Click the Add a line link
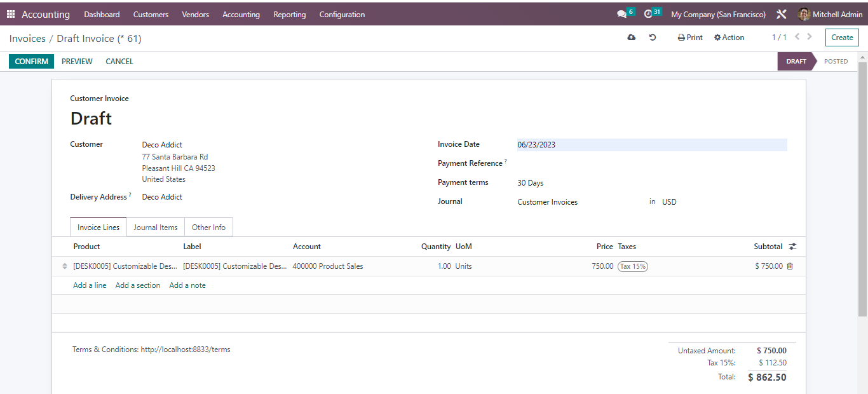This screenshot has width=868, height=394. point(90,285)
